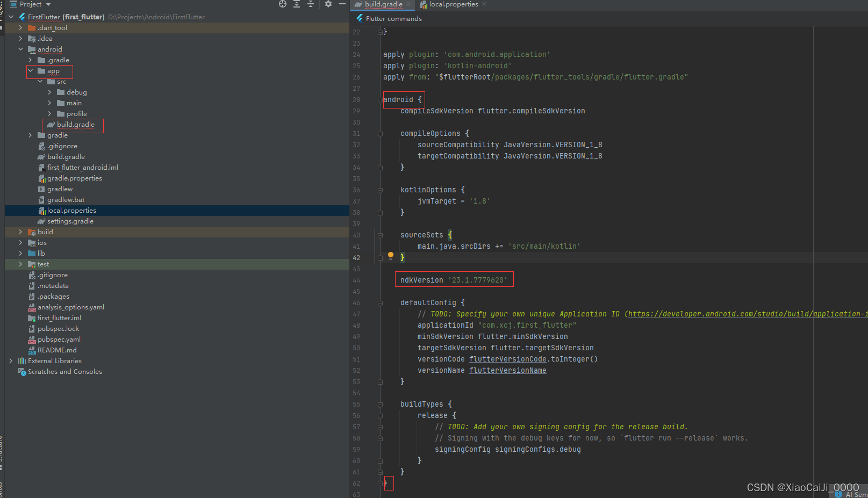Select the root build.gradle under android
868x498 pixels.
(66, 157)
